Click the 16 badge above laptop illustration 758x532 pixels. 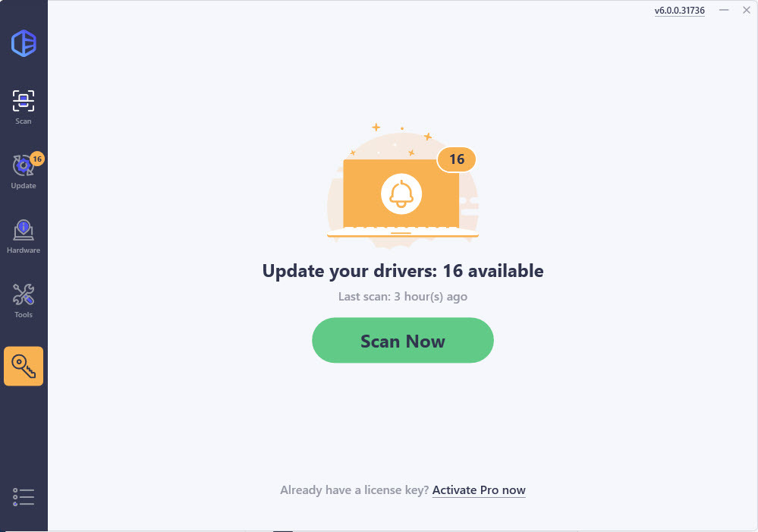tap(456, 159)
